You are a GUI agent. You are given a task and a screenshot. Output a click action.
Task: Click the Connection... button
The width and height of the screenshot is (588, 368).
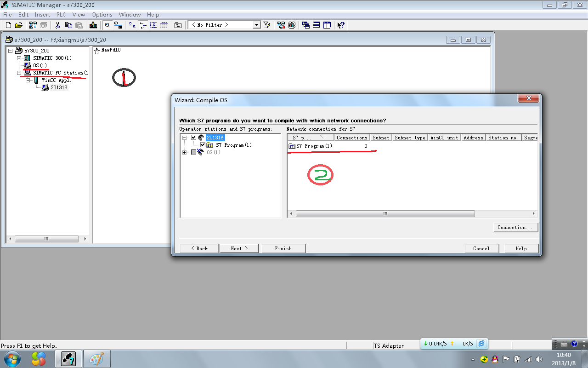[x=515, y=227]
